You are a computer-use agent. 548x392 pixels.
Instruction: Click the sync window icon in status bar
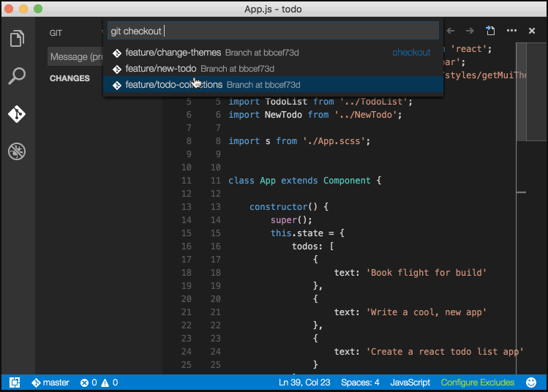click(15, 382)
